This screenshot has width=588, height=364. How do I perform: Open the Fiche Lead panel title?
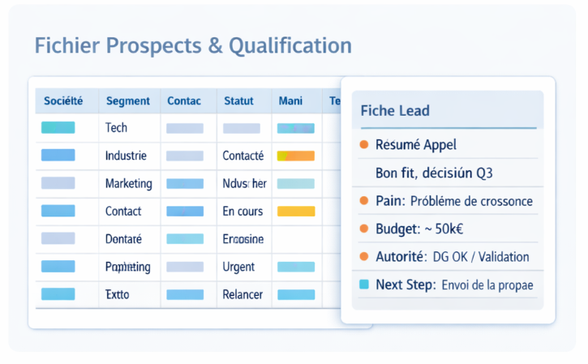click(395, 110)
